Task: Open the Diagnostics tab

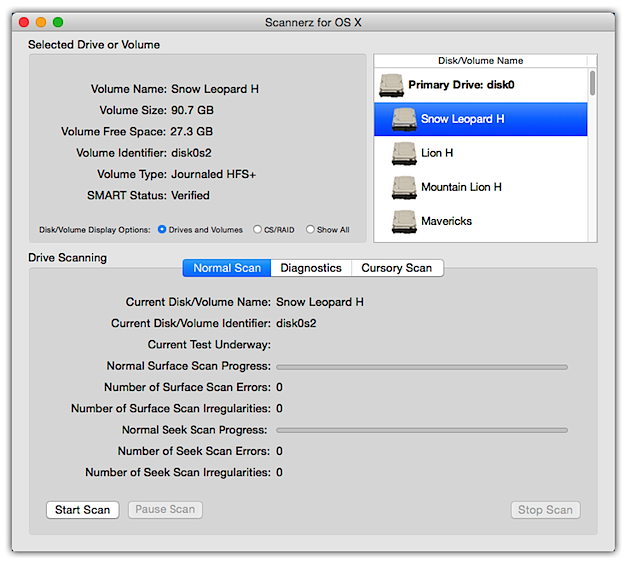Action: [x=311, y=268]
